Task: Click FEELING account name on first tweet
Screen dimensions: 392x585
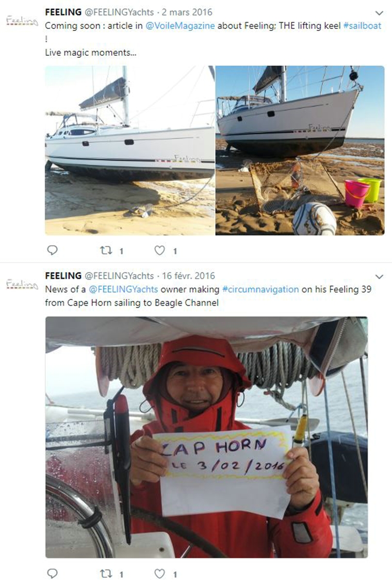Action: pos(63,12)
